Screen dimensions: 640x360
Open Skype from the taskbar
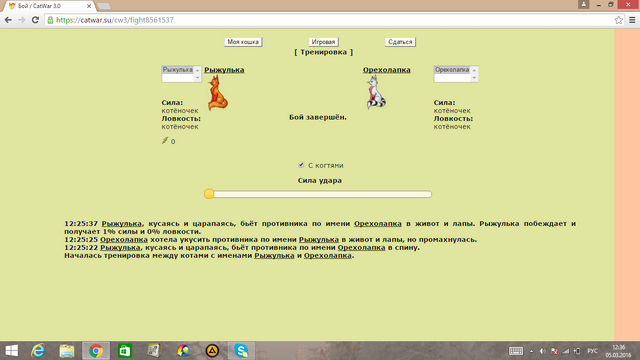click(241, 351)
